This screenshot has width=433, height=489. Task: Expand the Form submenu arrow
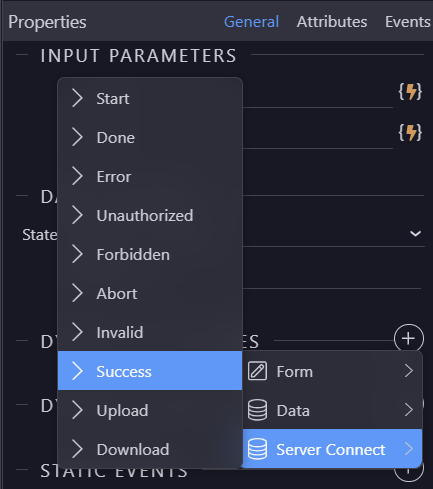[x=409, y=371]
